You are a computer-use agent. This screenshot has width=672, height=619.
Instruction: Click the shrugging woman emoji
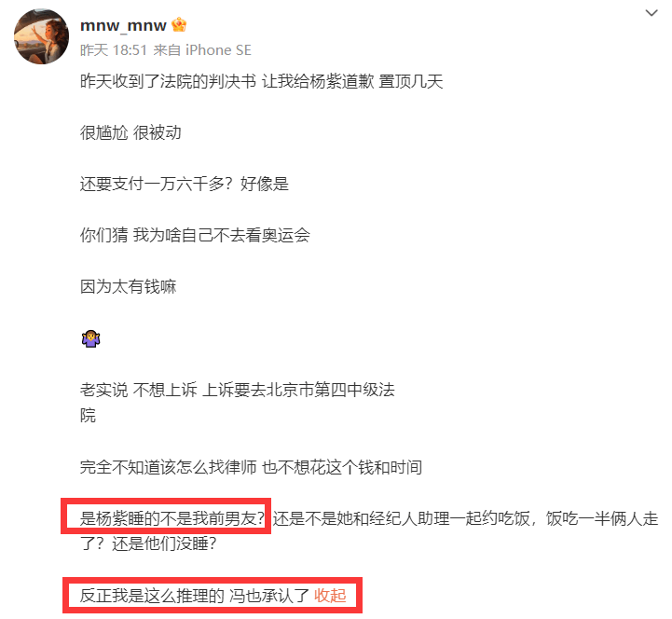[90, 338]
